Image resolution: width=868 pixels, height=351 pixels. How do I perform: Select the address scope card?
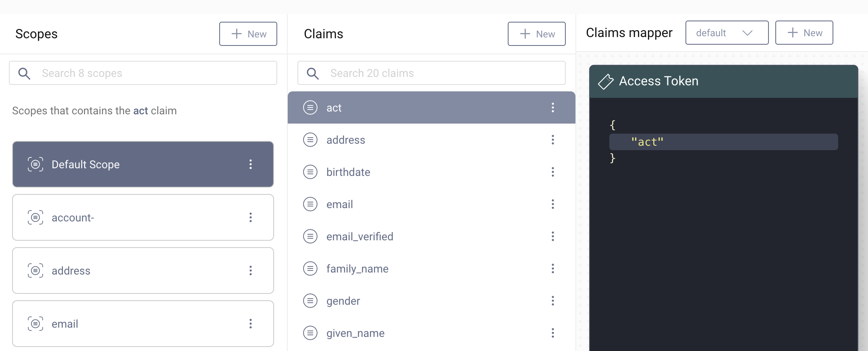(x=143, y=270)
